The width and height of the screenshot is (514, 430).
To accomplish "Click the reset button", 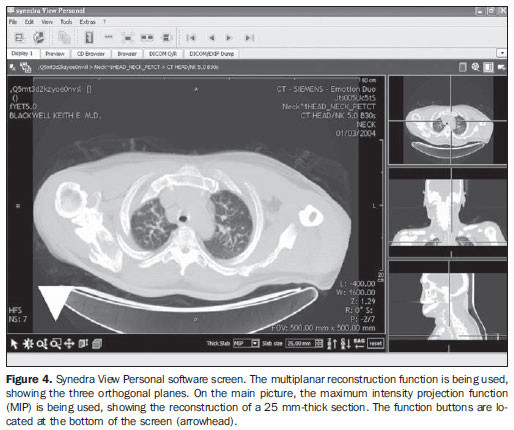I will [375, 343].
